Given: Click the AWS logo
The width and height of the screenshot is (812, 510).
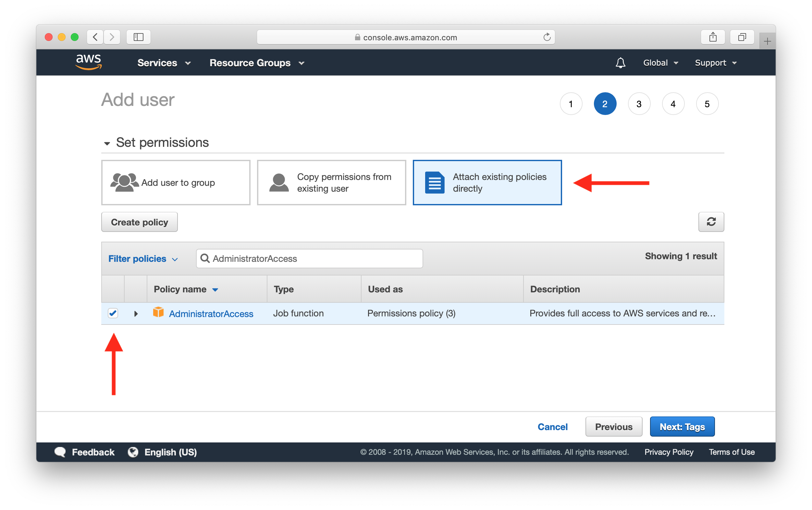Looking at the screenshot, I should [89, 62].
